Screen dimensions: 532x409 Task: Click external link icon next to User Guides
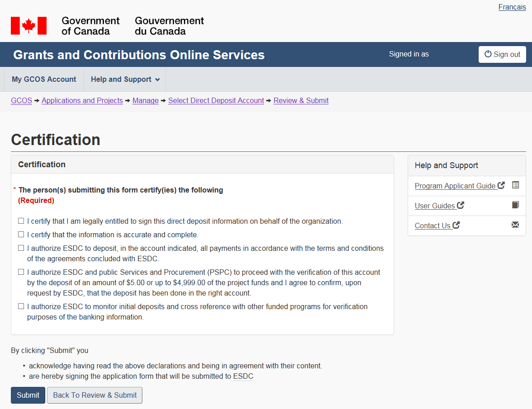point(461,205)
